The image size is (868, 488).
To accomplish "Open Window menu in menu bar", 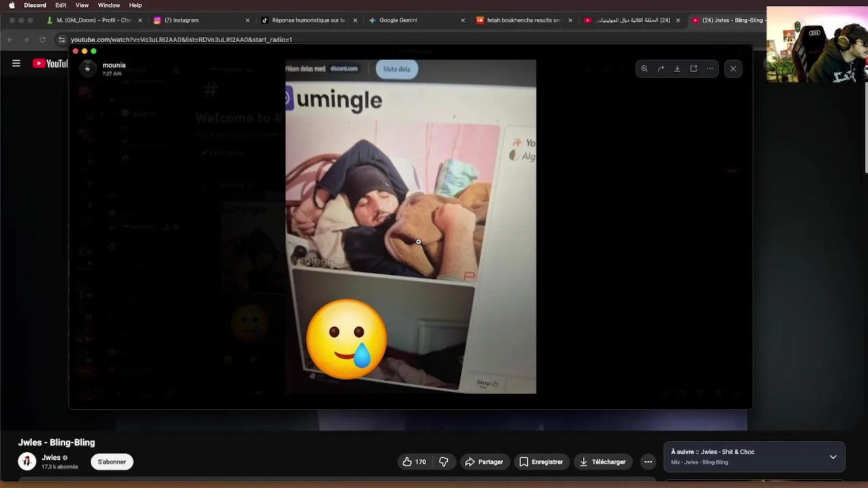I will [108, 5].
